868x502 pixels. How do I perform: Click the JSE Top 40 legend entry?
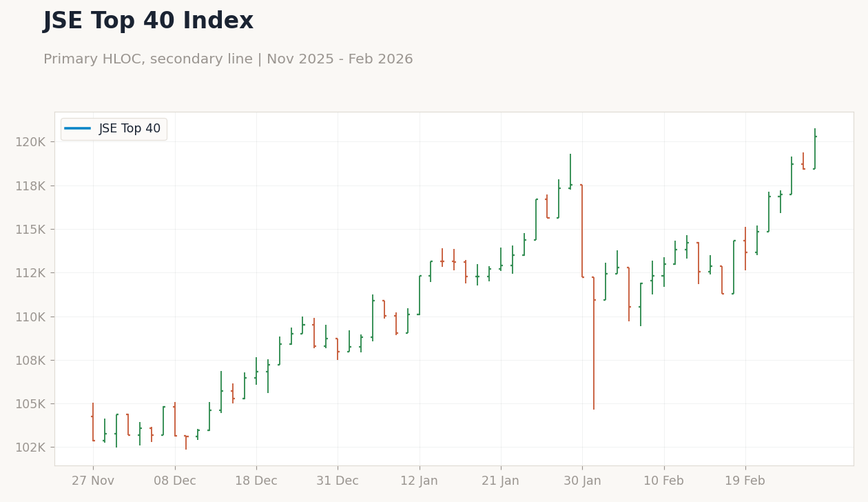point(113,129)
